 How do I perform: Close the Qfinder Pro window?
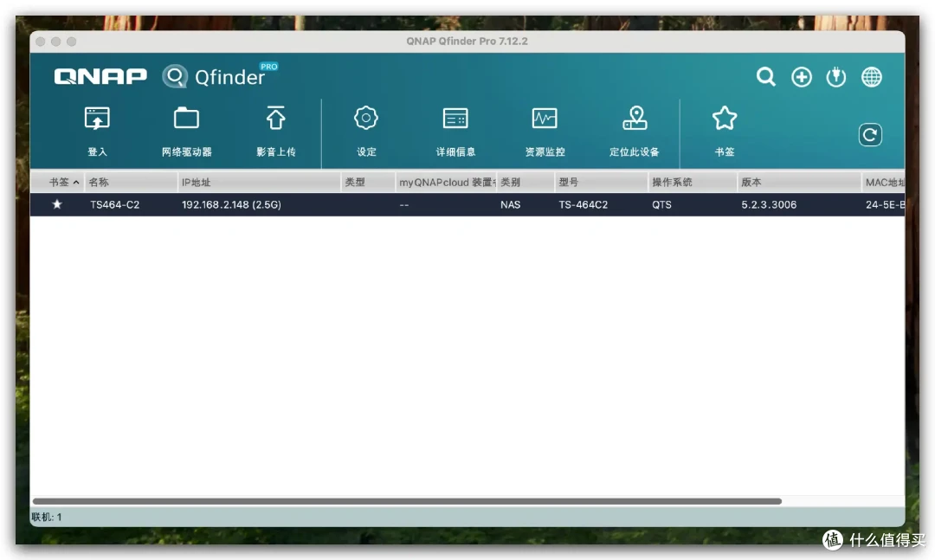tap(41, 42)
